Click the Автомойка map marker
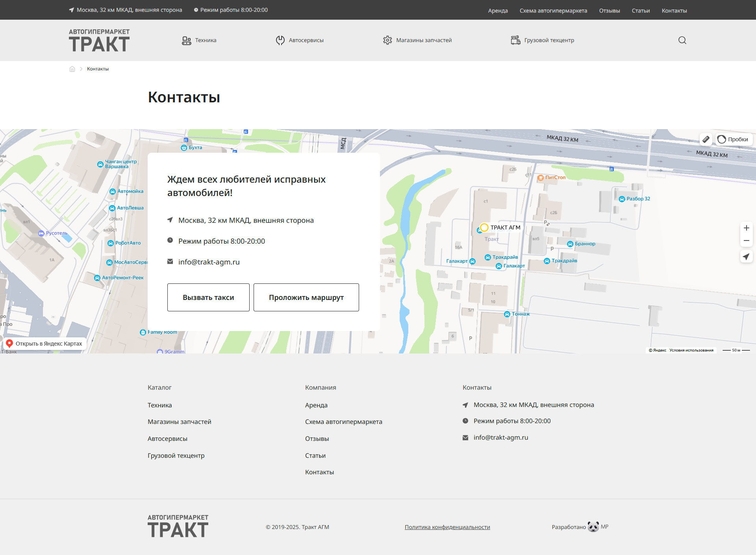Viewport: 756px width, 555px height. (x=113, y=191)
